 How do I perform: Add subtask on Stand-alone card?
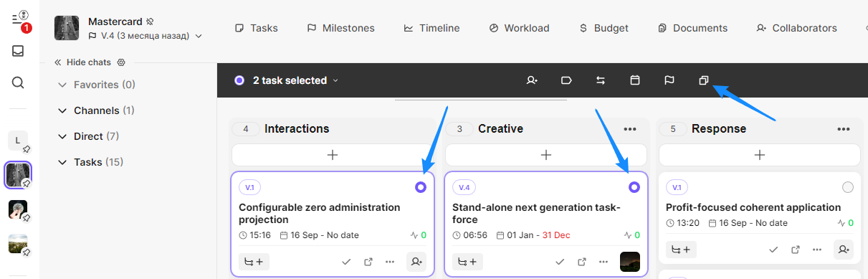[467, 262]
